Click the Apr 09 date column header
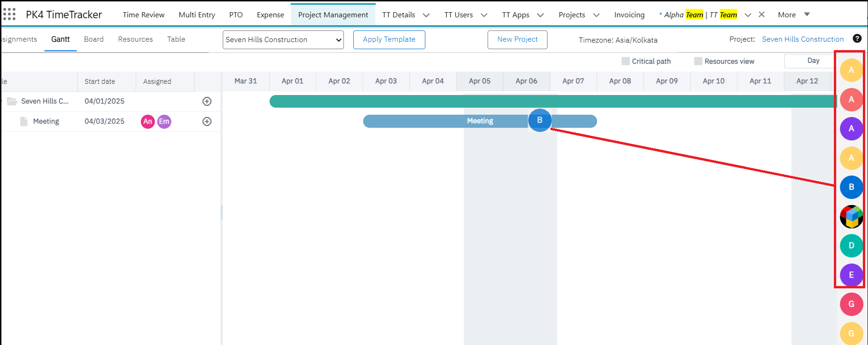The image size is (868, 345). click(667, 81)
